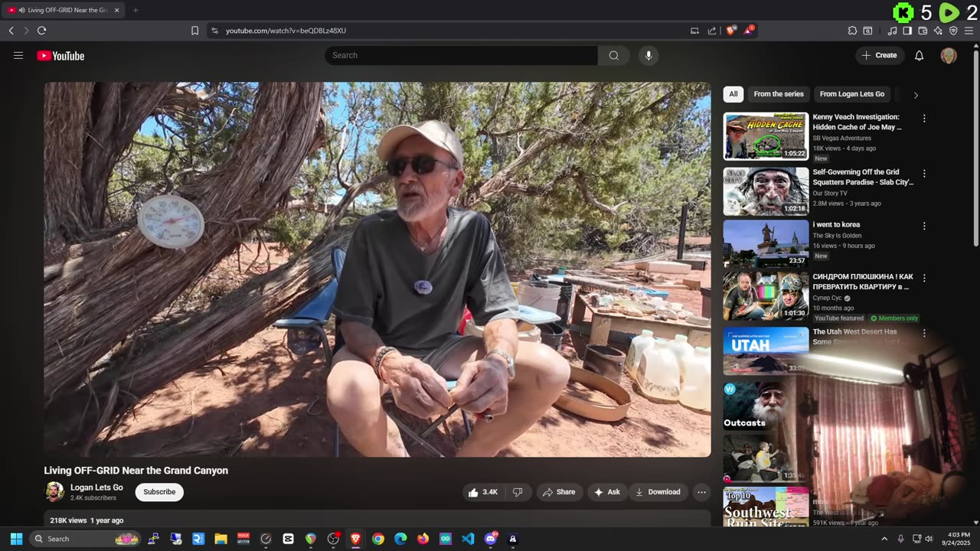Open File Explorer from the taskbar

220,539
